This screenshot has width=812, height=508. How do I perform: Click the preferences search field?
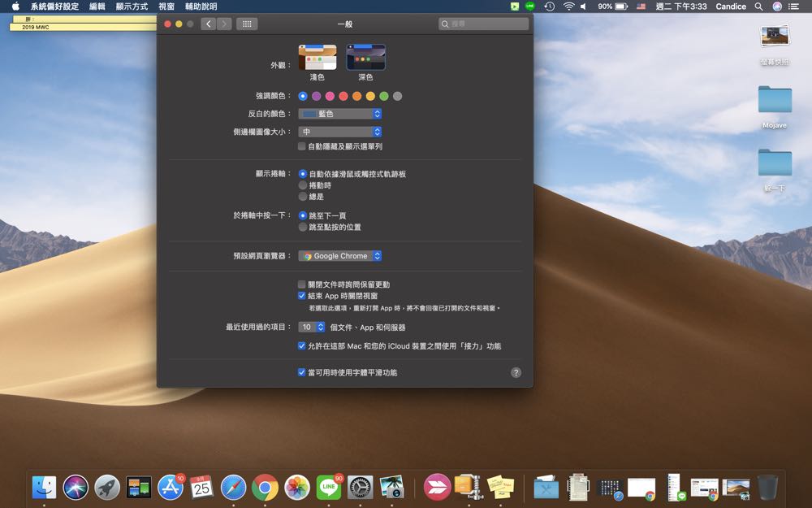coord(484,24)
